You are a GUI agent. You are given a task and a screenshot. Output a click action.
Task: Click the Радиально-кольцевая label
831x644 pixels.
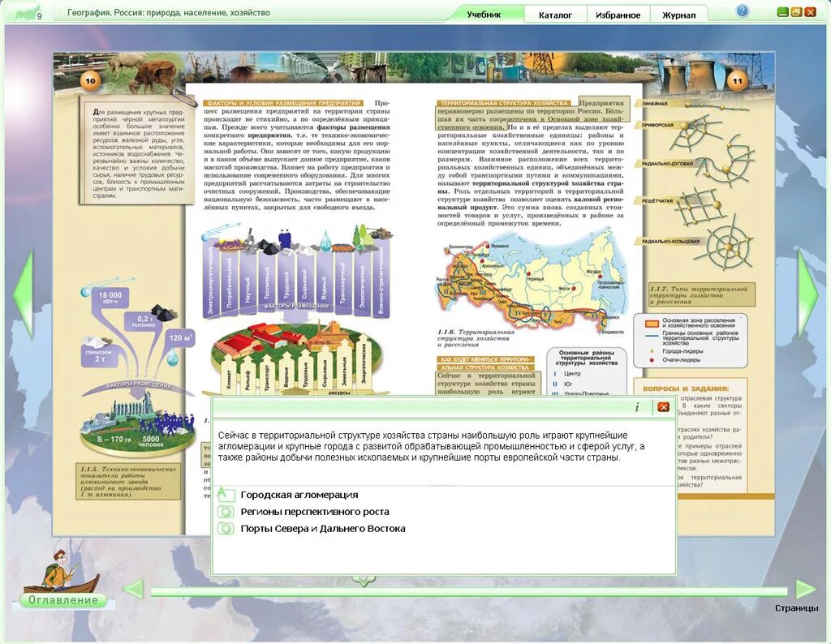pyautogui.click(x=670, y=242)
